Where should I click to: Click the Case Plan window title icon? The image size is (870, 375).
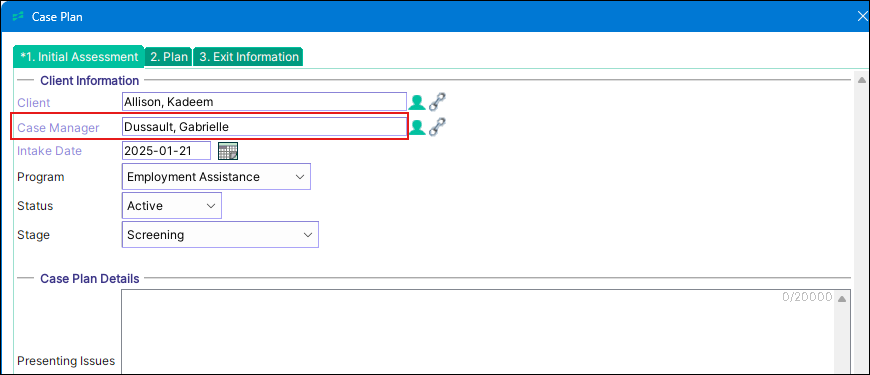(18, 17)
